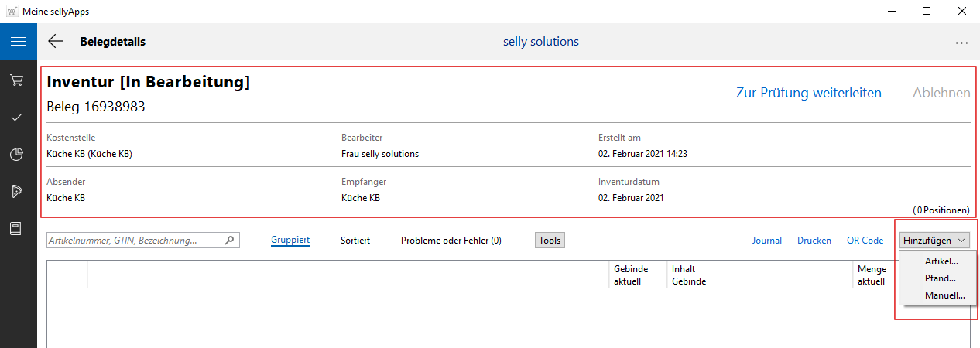
Task: Open the pizza slice sidebar section
Action: 17,192
